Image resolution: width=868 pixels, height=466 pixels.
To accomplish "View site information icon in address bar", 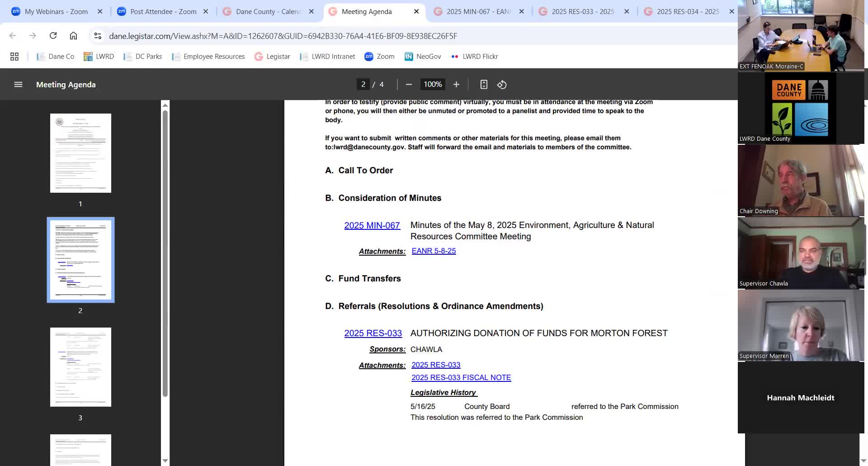I will [97, 36].
